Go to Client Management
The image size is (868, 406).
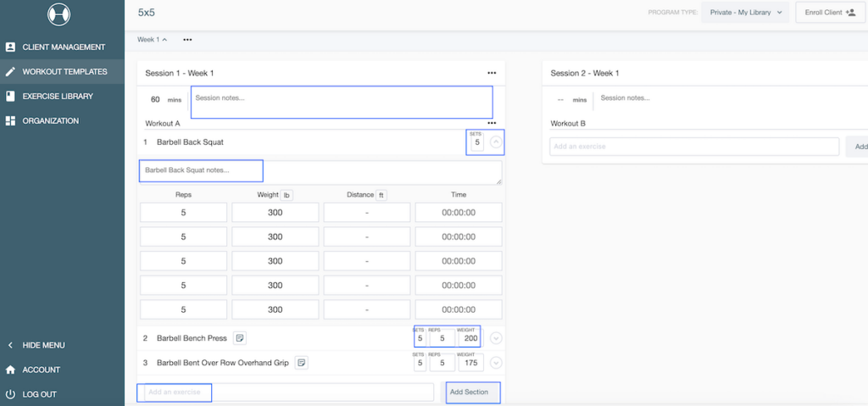(x=64, y=47)
